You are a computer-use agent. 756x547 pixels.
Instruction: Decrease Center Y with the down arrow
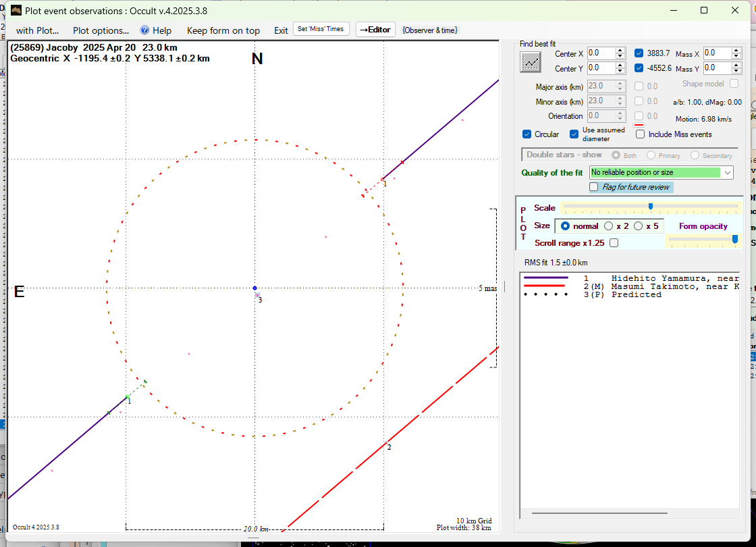[x=620, y=72]
